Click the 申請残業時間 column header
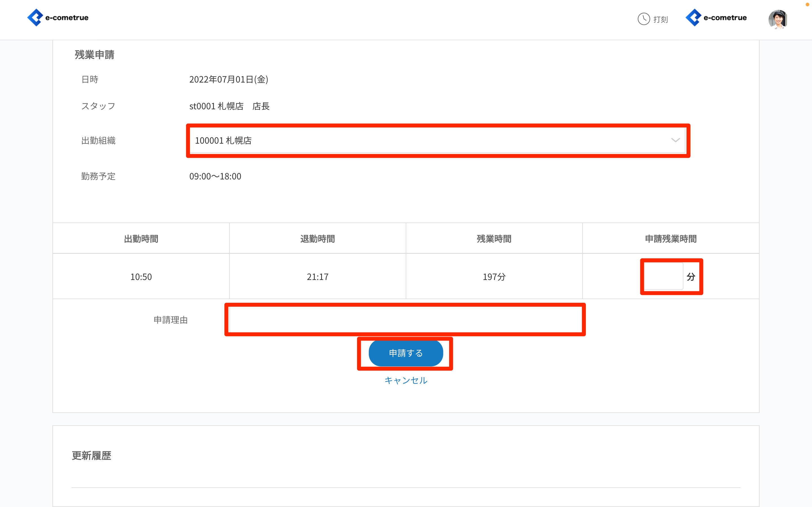The width and height of the screenshot is (812, 507). click(670, 239)
